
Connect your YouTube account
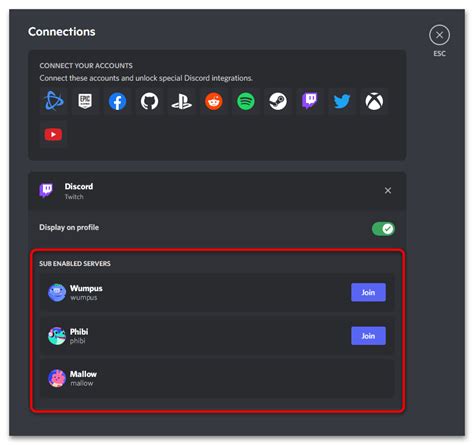tap(53, 134)
